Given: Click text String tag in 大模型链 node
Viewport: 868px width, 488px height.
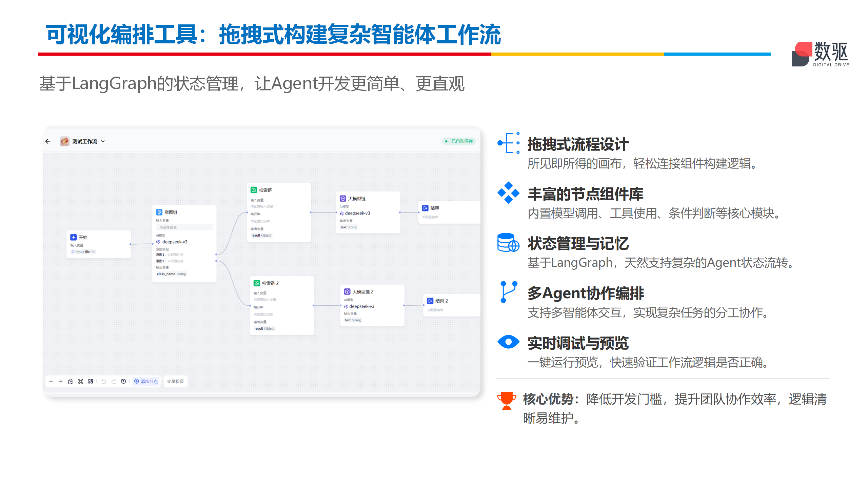Looking at the screenshot, I should [349, 227].
